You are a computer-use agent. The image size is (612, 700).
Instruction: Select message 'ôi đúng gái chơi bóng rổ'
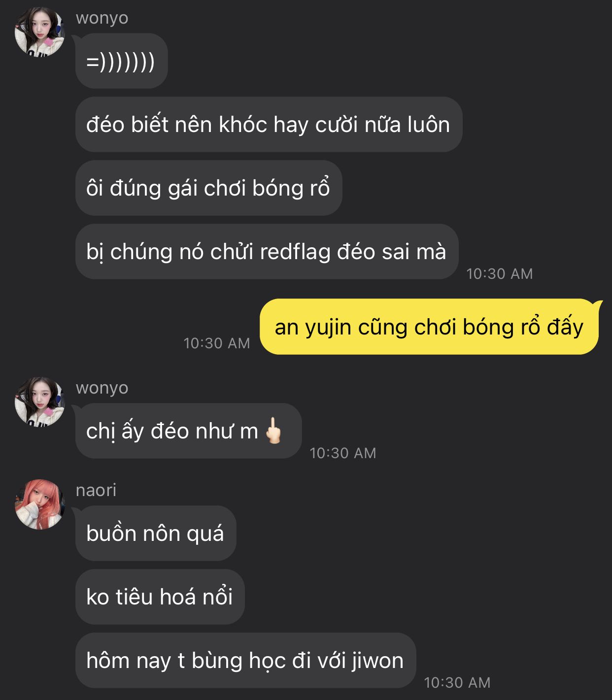pos(208,188)
